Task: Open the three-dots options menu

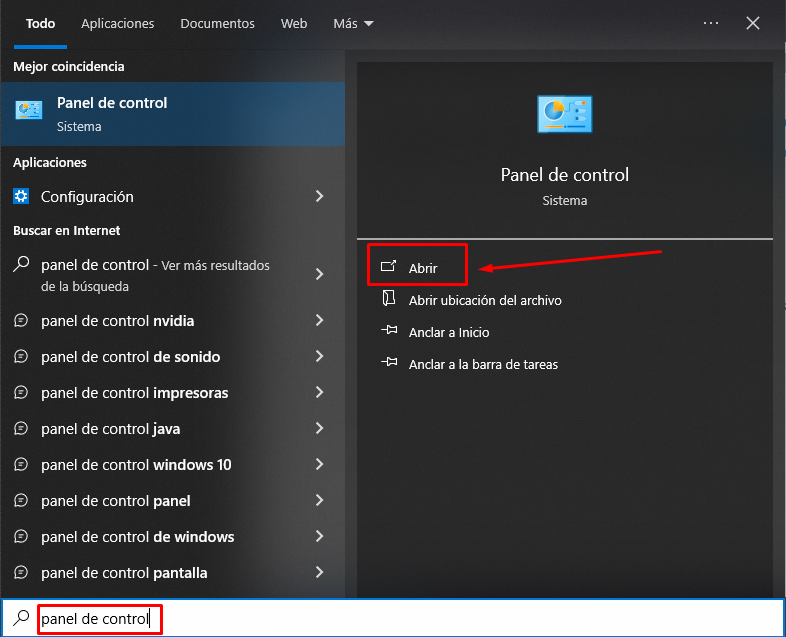Action: tap(711, 23)
